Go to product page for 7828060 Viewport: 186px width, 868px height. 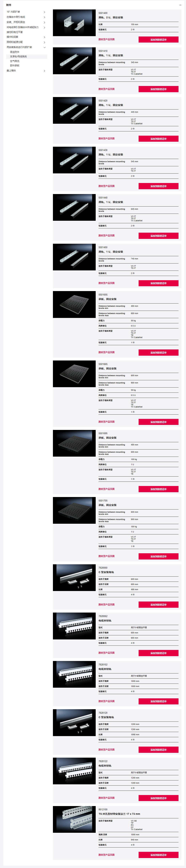point(107,604)
